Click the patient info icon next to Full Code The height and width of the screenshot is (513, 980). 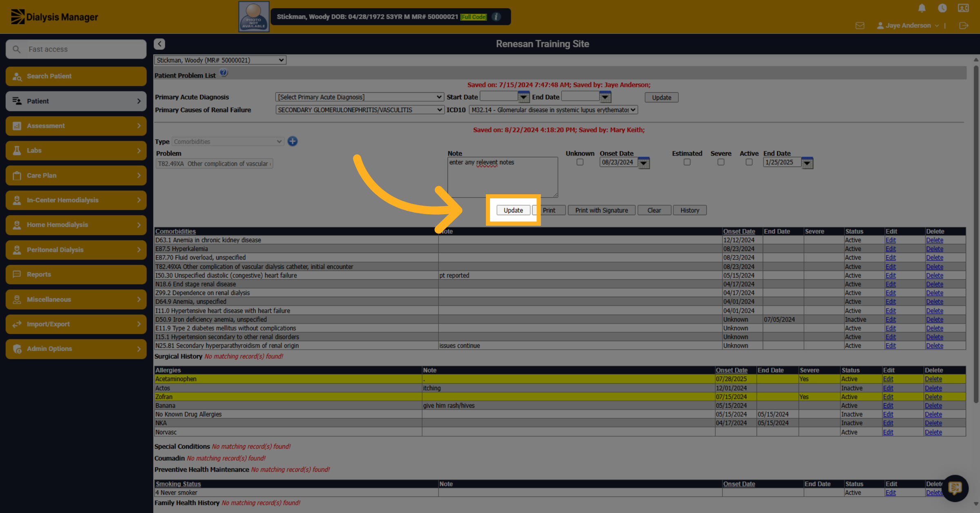coord(497,17)
